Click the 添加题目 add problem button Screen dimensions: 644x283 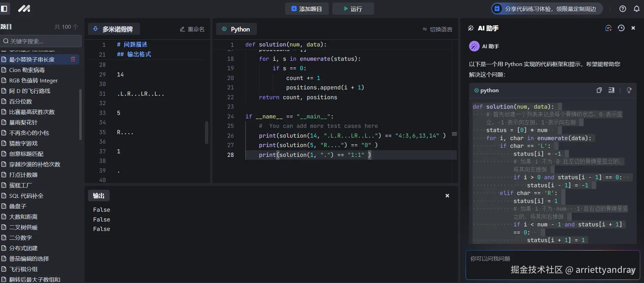[307, 9]
